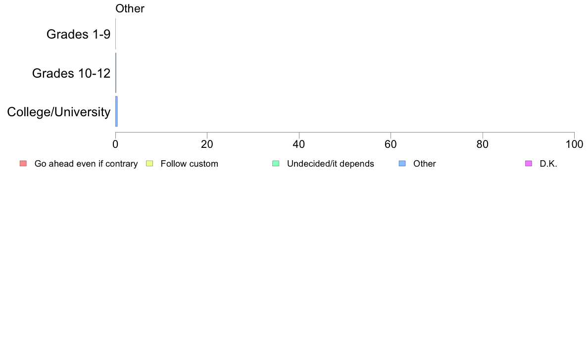Click the 0 tick label on axis
The width and height of the screenshot is (588, 364).
115,144
